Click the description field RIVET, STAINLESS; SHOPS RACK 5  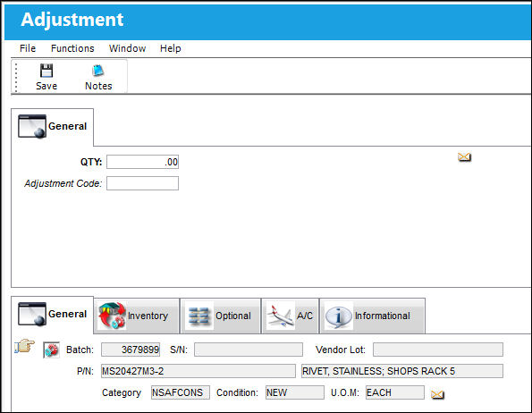click(x=402, y=371)
